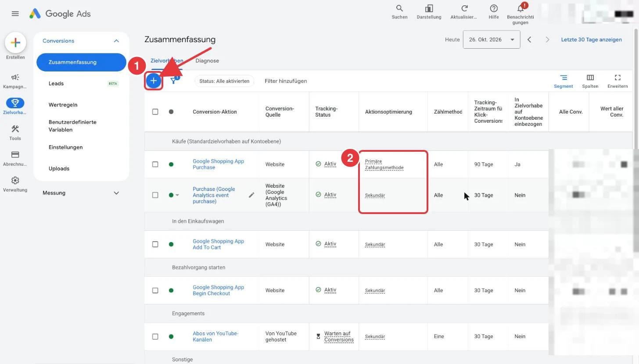The image size is (639, 364).
Task: Open Google Shopping App Purchase conversion link
Action: coord(218,164)
